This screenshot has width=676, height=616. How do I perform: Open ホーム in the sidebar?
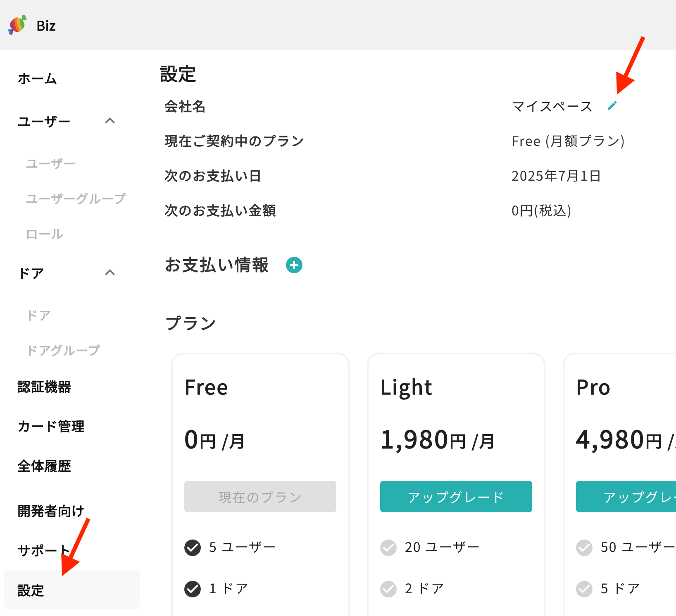[x=37, y=79]
